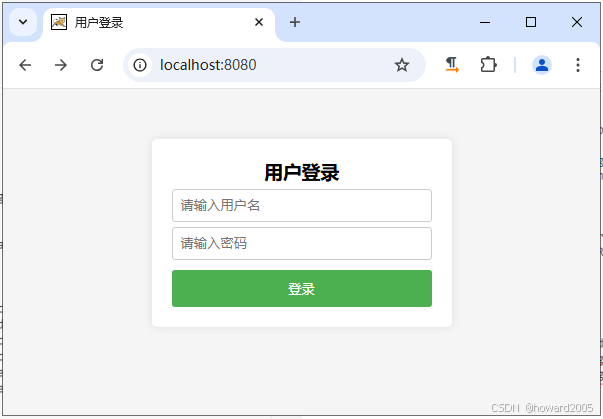Go back to the previous page
The width and height of the screenshot is (603, 419).
coord(25,65)
